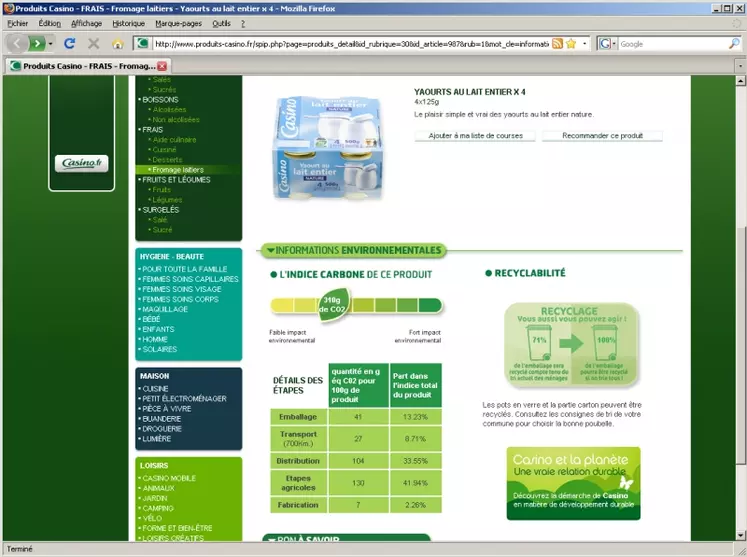747x557 pixels.
Task: Click the light yellow low-impact gauge segment
Action: tap(282, 305)
